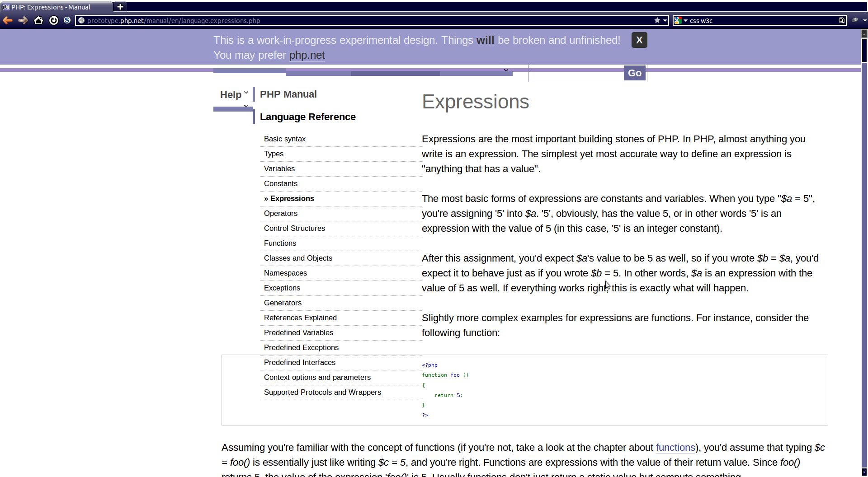Follow the php.net link in the banner
This screenshot has width=868, height=477.
307,55
